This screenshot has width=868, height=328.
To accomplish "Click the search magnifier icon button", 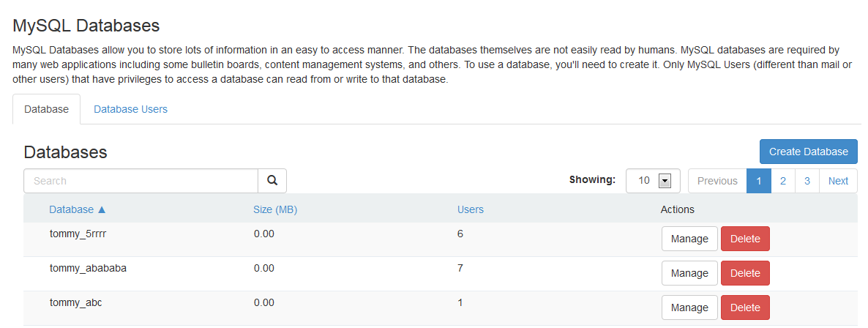I will (x=272, y=181).
